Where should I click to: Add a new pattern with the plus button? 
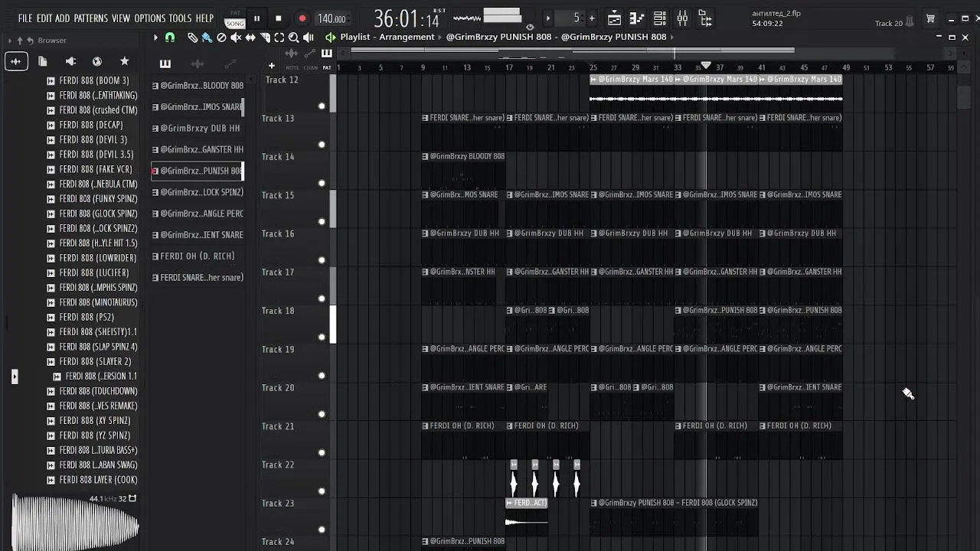click(592, 18)
